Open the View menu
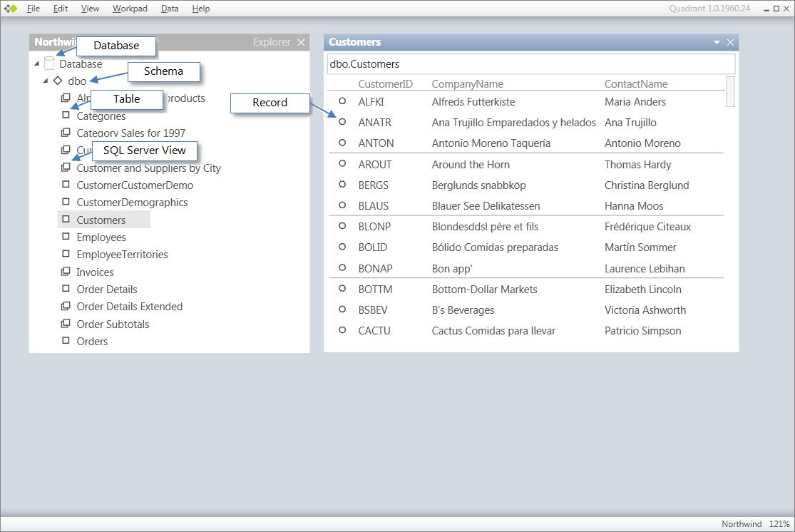This screenshot has width=795, height=532. tap(91, 9)
